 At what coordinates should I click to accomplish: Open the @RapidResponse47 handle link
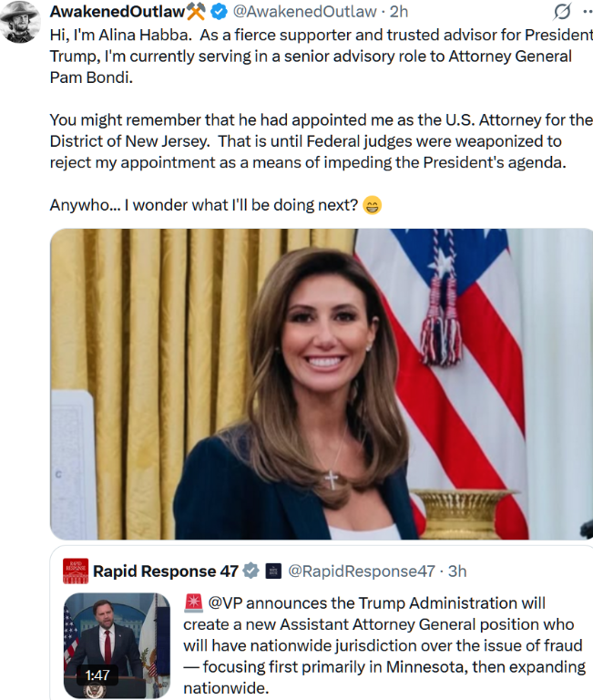pos(362,571)
